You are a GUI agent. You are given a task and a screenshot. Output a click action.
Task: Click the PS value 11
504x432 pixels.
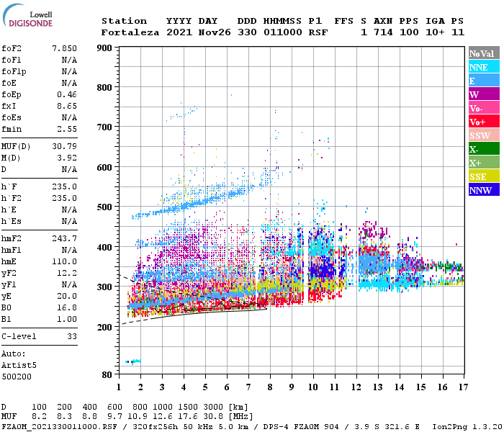coord(458,32)
